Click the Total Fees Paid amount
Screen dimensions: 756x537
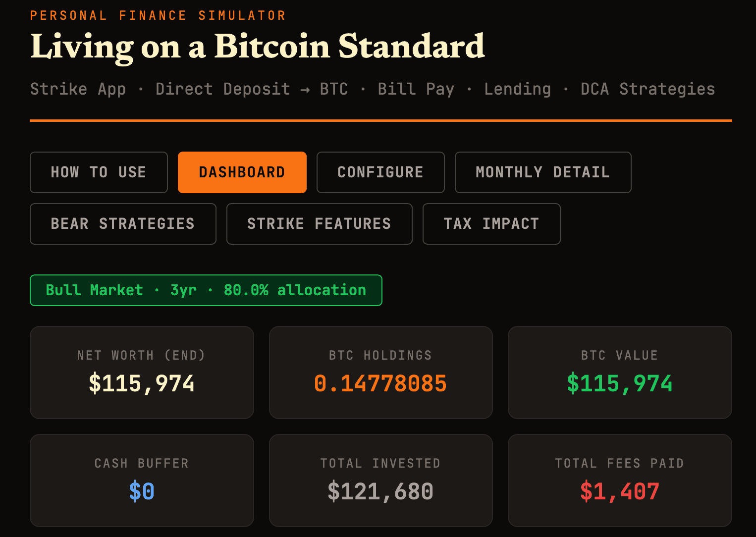click(x=620, y=491)
